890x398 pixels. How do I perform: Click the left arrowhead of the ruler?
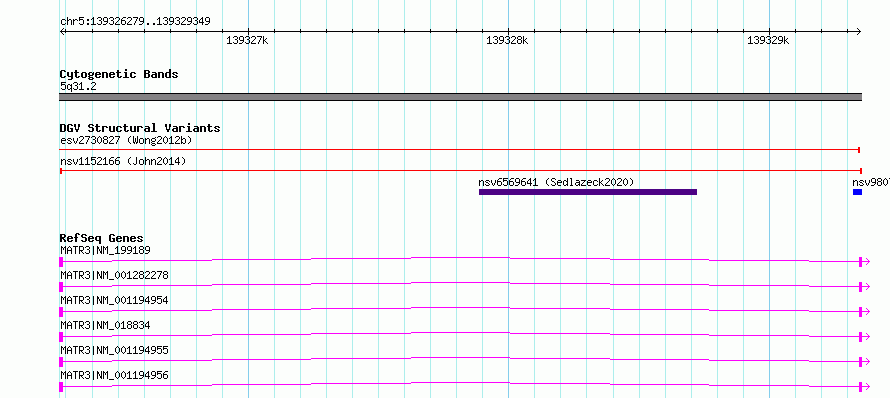(x=62, y=31)
